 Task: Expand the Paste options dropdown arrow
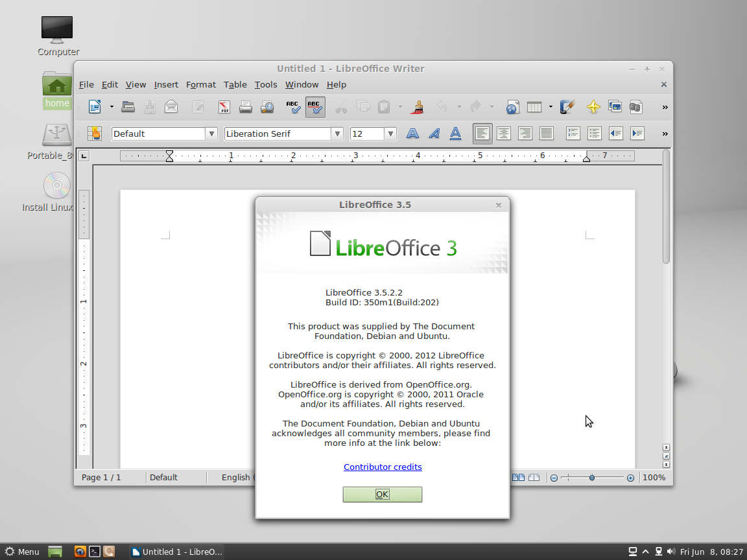tap(400, 107)
